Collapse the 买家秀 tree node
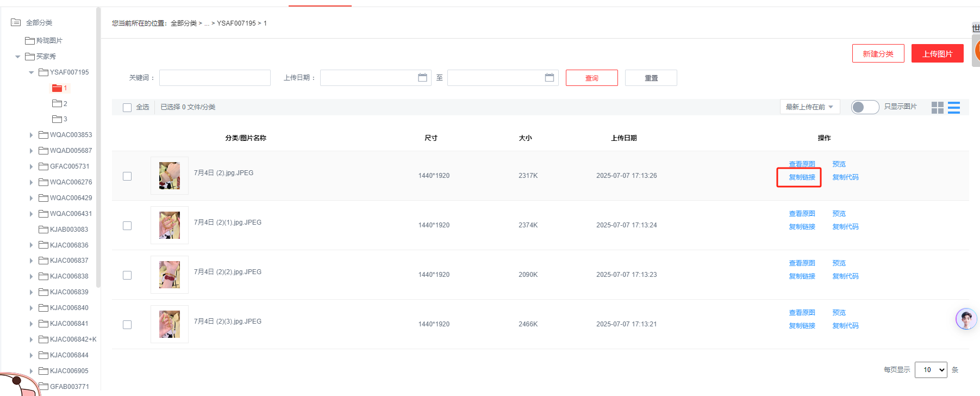The height and width of the screenshot is (396, 980). click(x=18, y=57)
